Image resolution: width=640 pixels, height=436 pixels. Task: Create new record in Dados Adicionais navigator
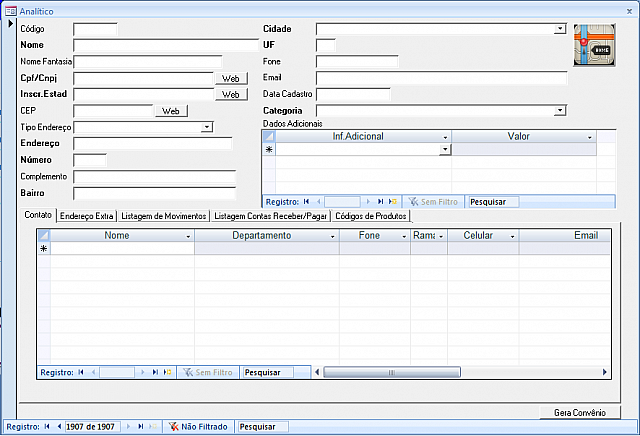(x=393, y=202)
